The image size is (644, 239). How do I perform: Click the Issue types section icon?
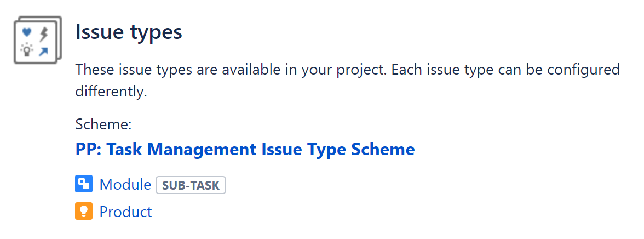[37, 40]
